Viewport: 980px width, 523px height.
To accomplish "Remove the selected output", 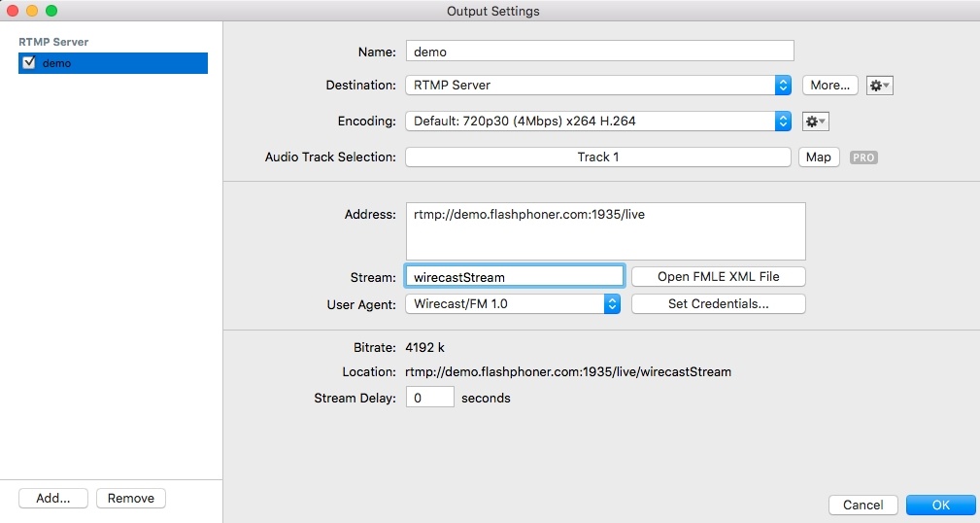I will point(131,499).
